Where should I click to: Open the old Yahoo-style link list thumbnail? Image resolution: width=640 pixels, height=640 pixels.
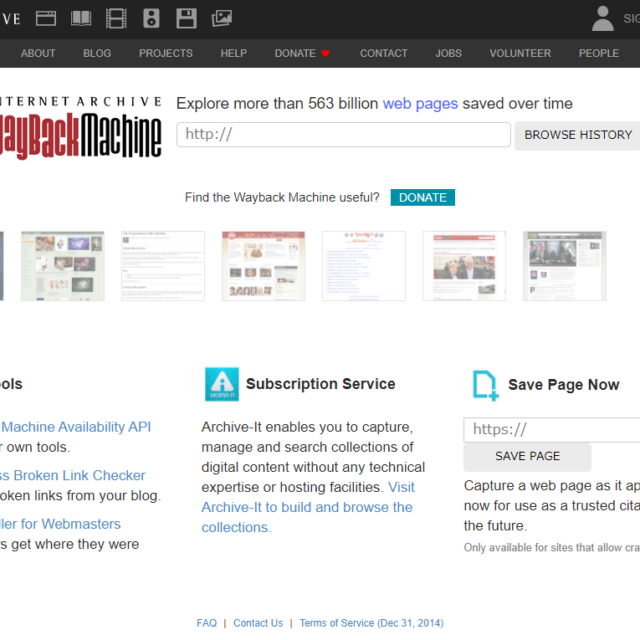(x=364, y=266)
